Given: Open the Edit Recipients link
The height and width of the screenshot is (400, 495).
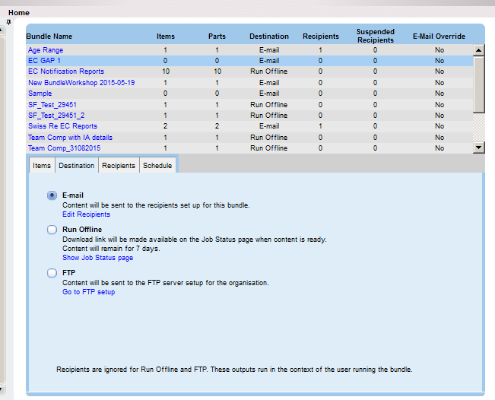Looking at the screenshot, I should pyautogui.click(x=86, y=214).
